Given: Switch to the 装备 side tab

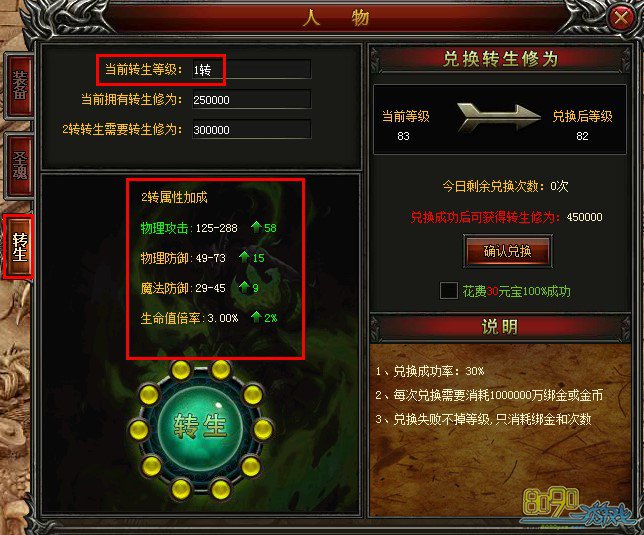Looking at the screenshot, I should tap(20, 85).
